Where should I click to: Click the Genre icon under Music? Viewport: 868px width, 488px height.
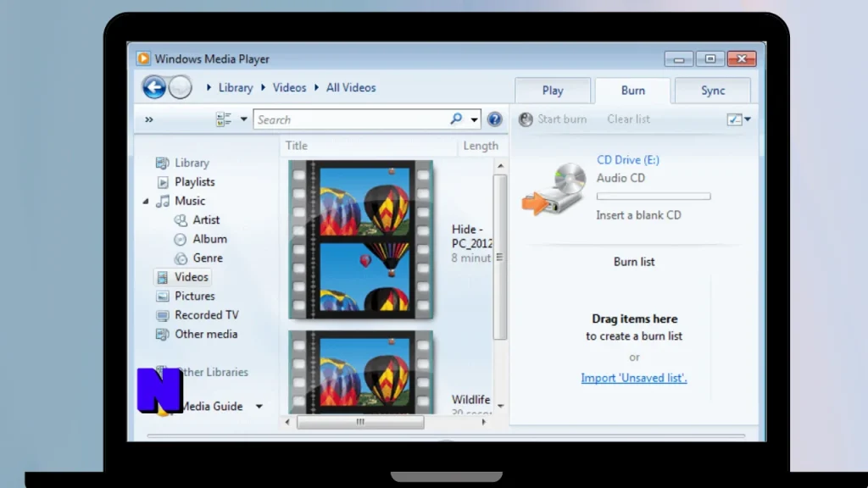pos(181,258)
